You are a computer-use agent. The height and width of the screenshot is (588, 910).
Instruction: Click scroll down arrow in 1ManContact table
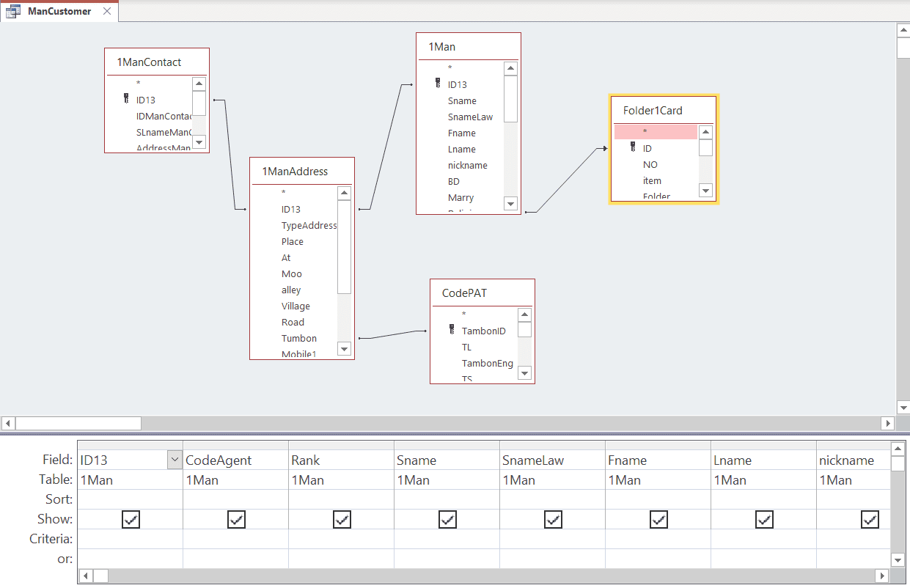(x=199, y=142)
